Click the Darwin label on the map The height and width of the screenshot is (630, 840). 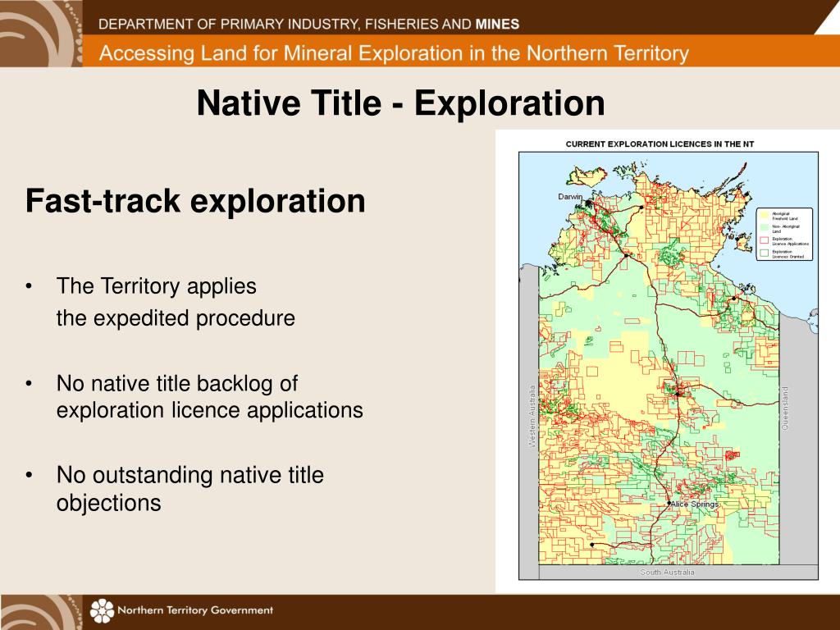point(570,197)
